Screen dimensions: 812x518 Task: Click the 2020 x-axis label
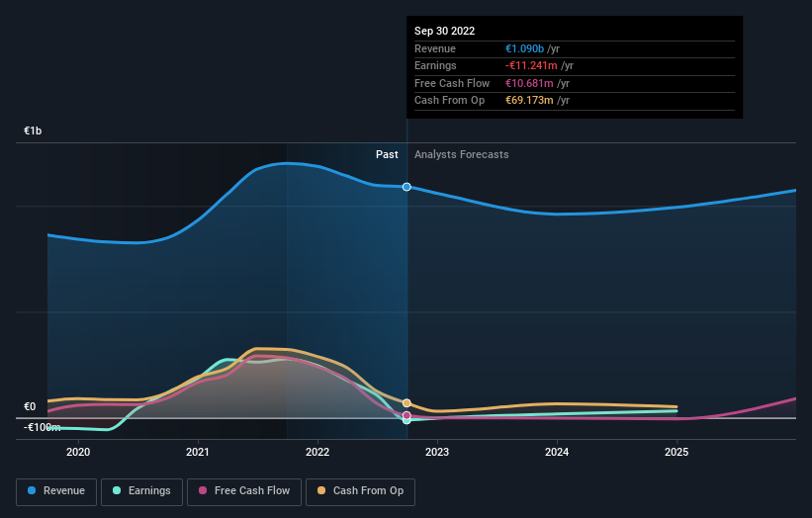click(x=78, y=453)
